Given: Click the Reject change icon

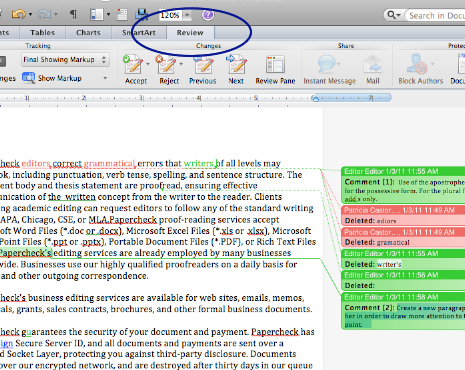Looking at the screenshot, I should 166,64.
